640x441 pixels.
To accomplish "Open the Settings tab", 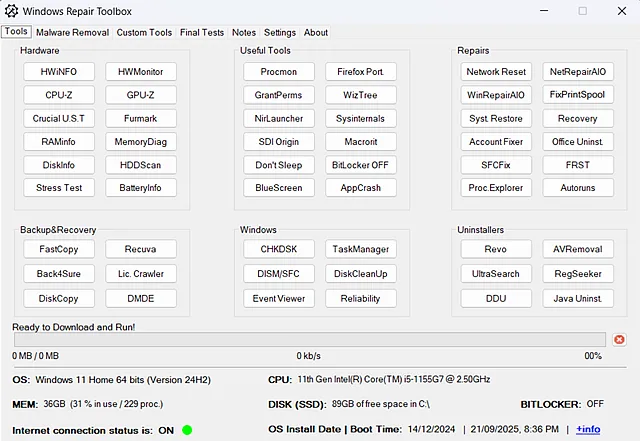I will coord(280,32).
